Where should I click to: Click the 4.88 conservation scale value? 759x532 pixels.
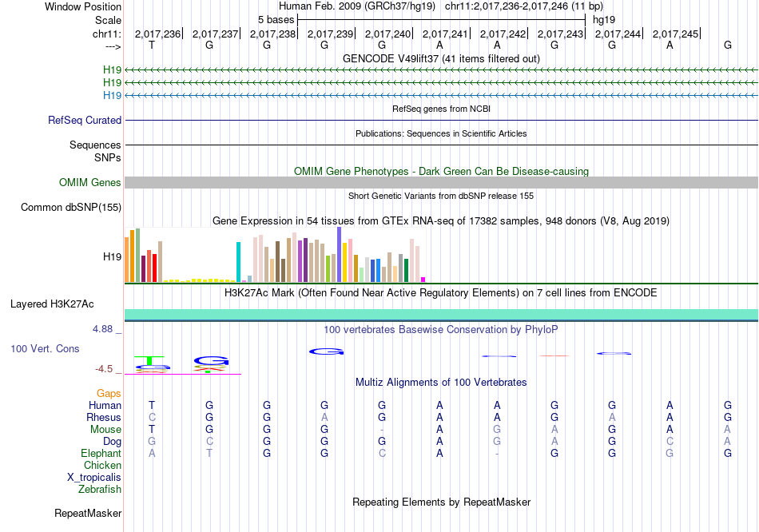point(102,329)
